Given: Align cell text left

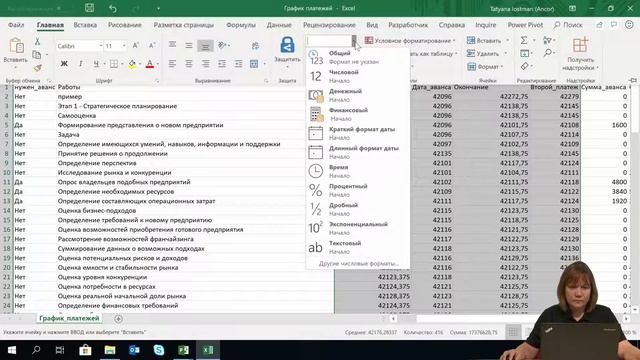Looking at the screenshot, I should 172,64.
